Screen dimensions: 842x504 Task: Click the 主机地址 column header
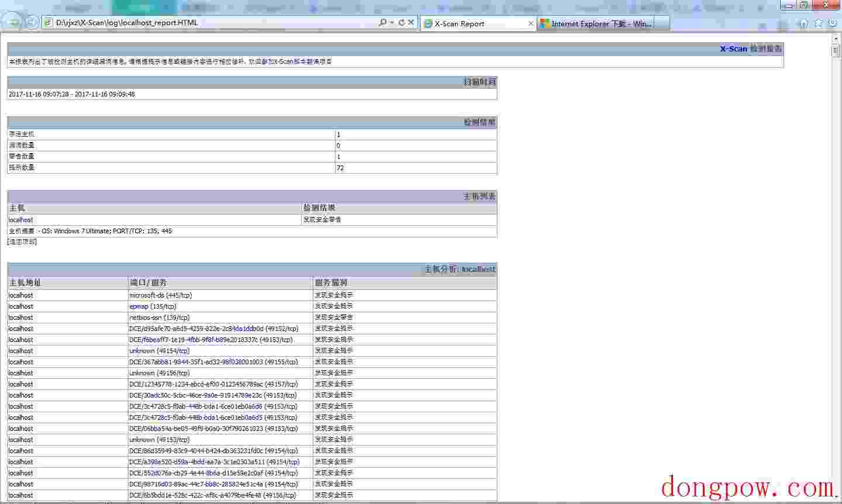[x=25, y=282]
